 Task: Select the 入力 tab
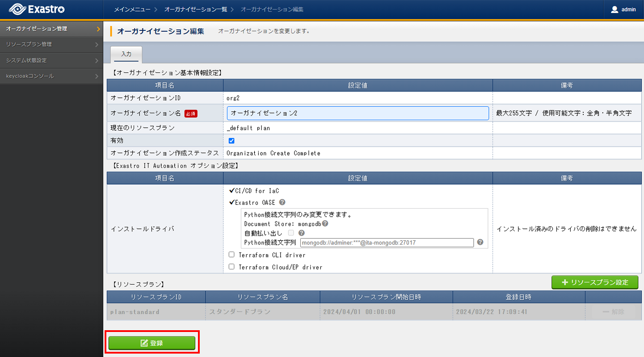126,54
